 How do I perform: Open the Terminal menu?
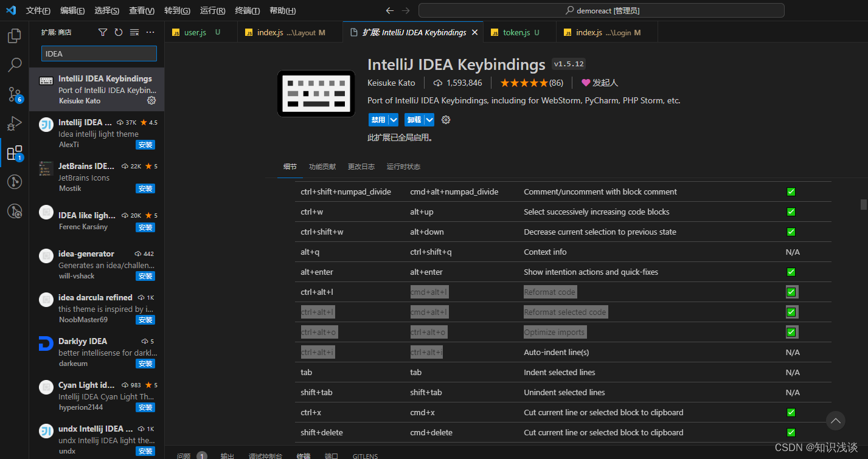(248, 10)
